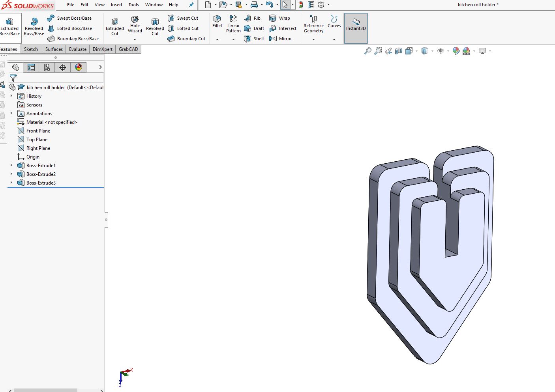Apply the Fillet tool
This screenshot has height=392, width=555.
tap(217, 22)
